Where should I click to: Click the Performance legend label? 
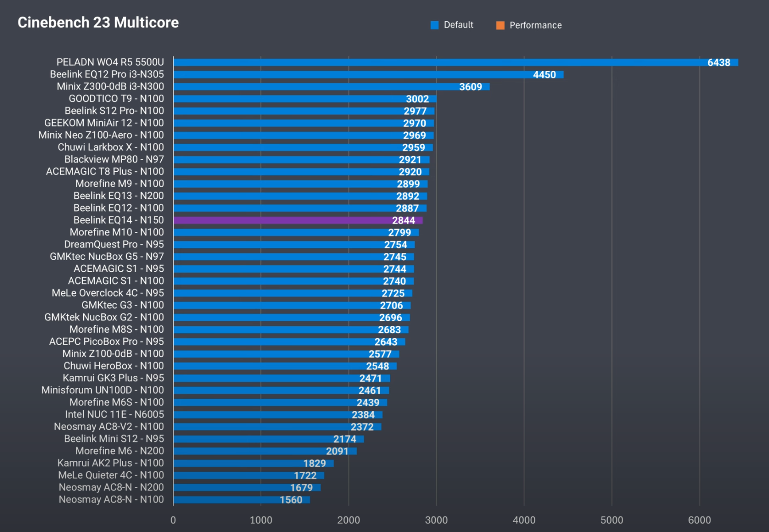tap(536, 25)
